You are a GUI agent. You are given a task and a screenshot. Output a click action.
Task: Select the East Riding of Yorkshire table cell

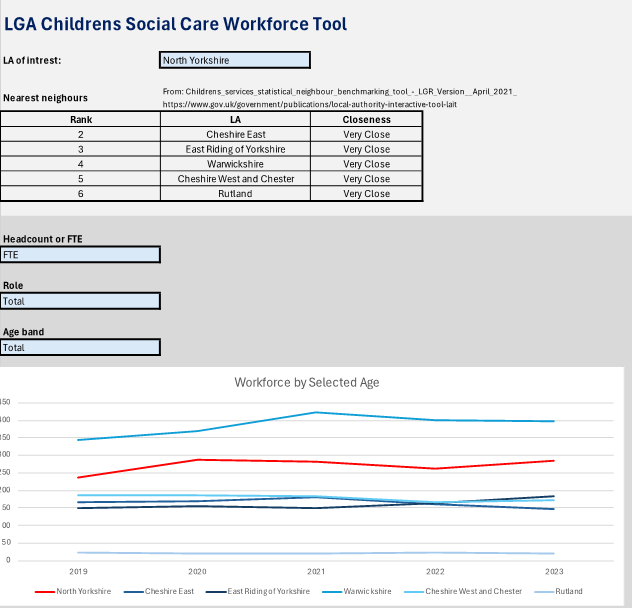tap(235, 149)
